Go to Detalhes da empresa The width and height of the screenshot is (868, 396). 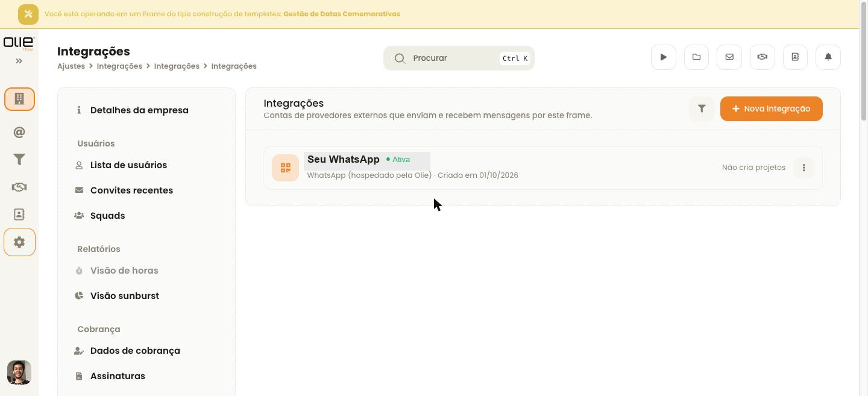point(139,110)
